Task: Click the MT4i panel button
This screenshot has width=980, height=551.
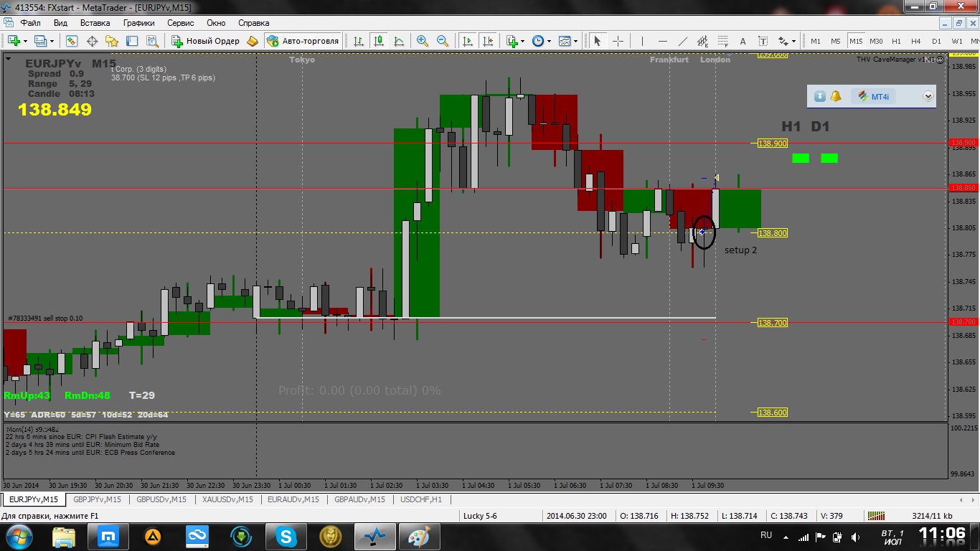Action: click(x=872, y=96)
